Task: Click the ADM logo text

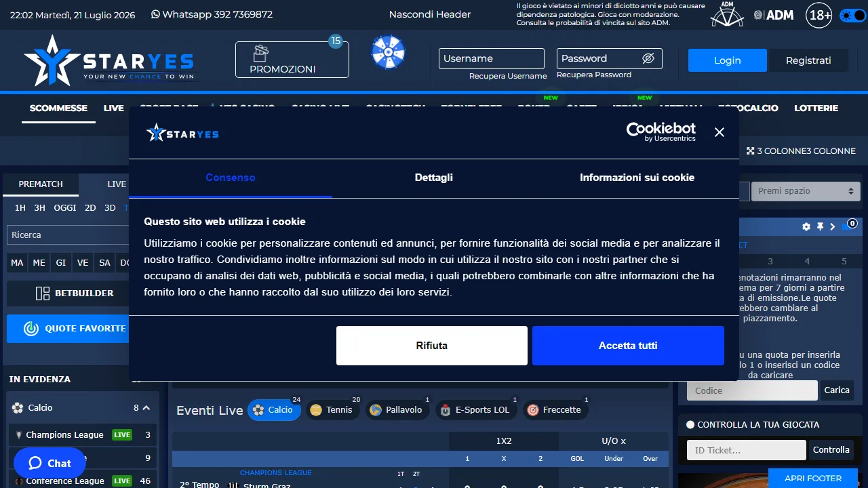Action: [x=773, y=15]
